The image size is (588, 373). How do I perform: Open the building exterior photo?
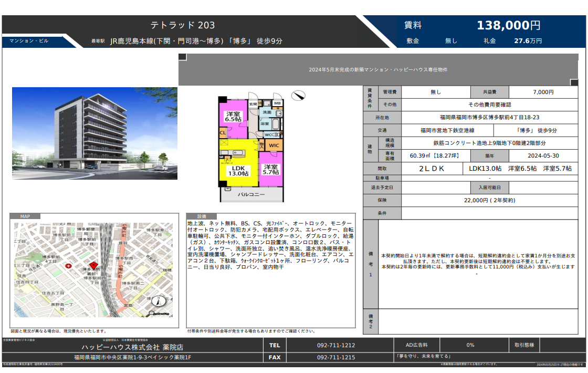(94, 133)
